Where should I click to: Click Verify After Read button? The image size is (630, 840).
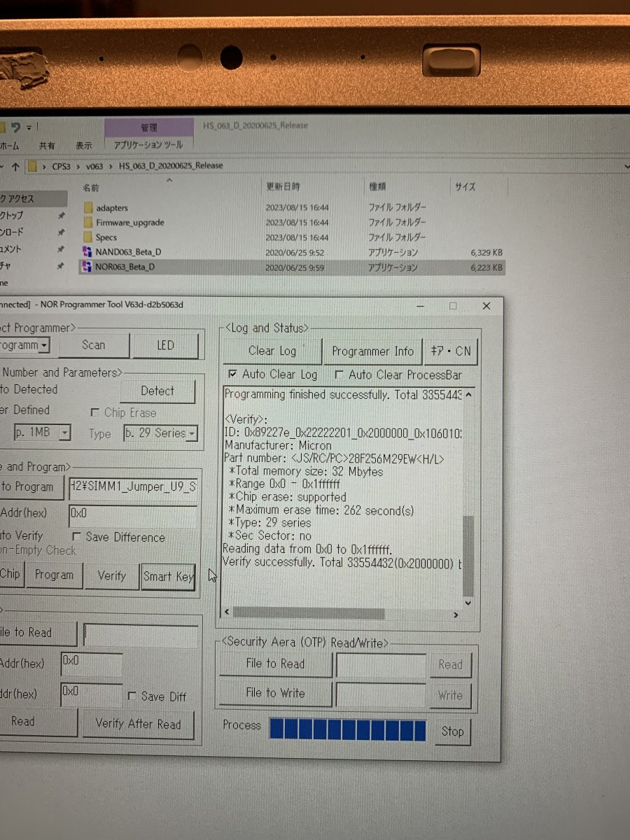click(138, 724)
